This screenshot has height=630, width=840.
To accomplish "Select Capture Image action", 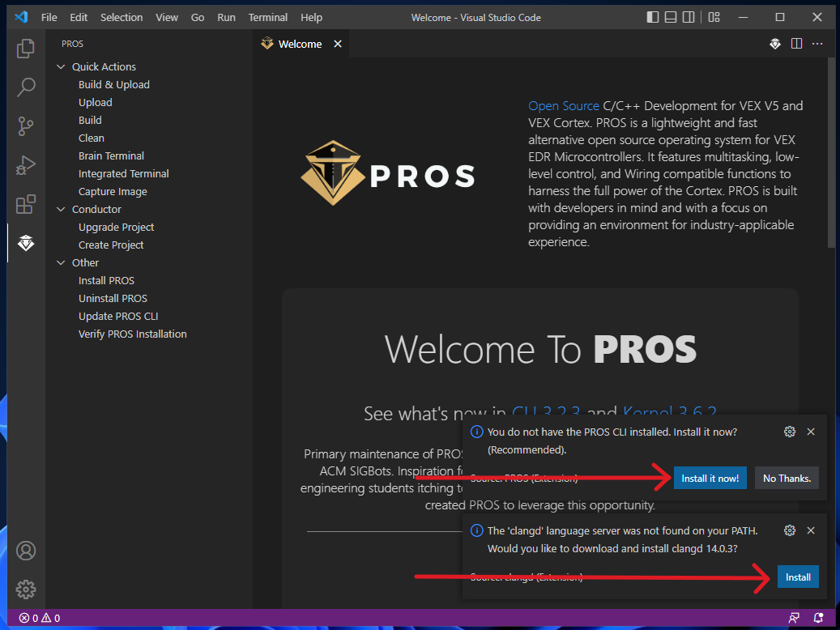I will pyautogui.click(x=113, y=191).
